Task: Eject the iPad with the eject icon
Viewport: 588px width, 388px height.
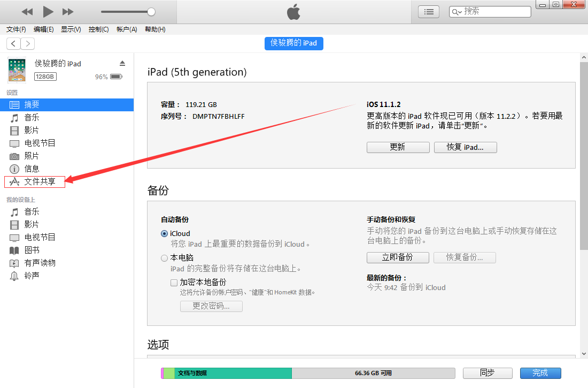Action: click(122, 63)
